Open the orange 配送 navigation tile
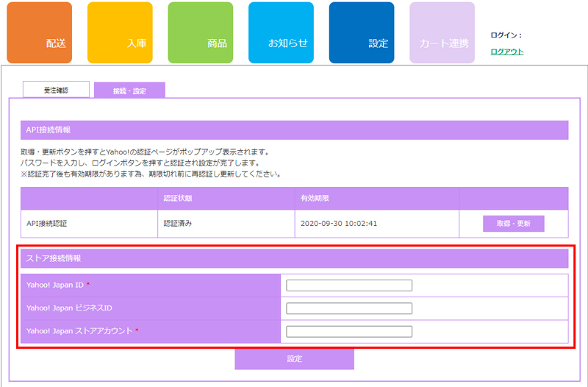This screenshot has width=588, height=387. pos(40,33)
